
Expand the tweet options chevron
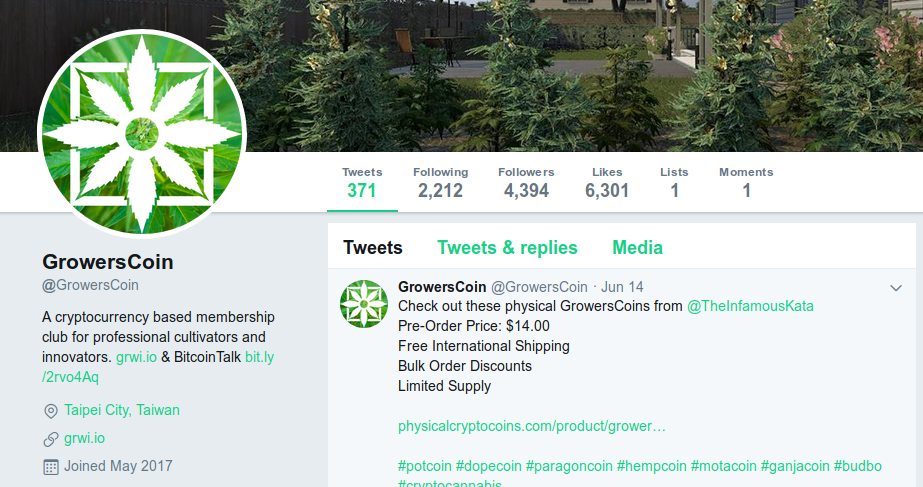tap(896, 288)
